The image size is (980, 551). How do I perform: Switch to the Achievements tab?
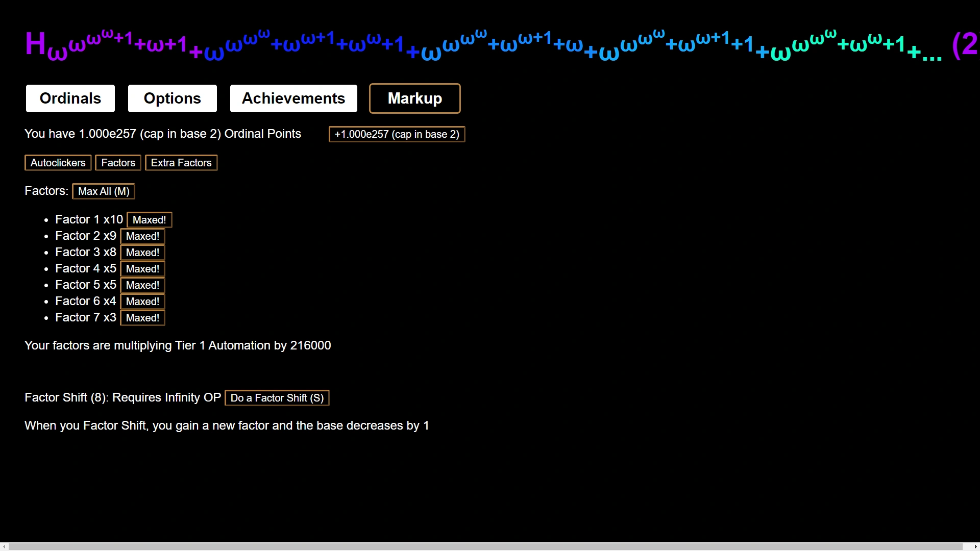point(293,98)
